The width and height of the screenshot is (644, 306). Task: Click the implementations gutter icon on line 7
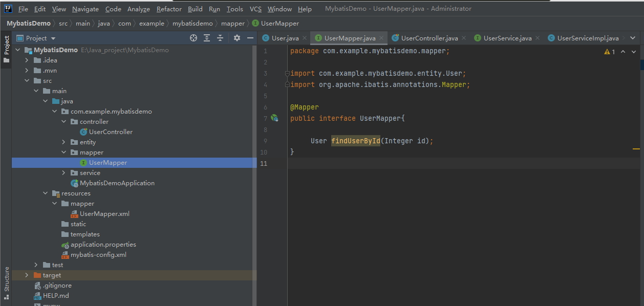tap(275, 118)
